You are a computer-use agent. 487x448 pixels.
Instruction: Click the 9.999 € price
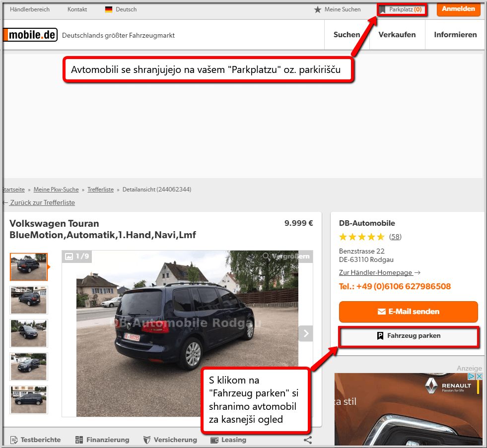coord(298,223)
